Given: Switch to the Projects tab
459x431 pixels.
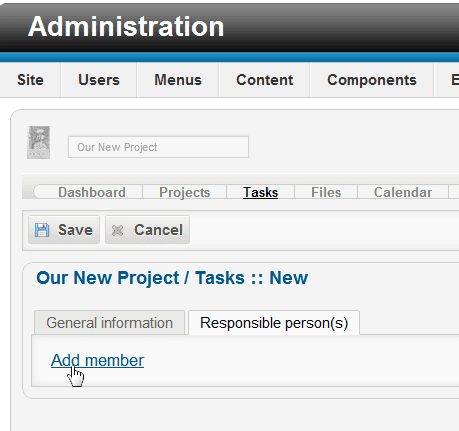Looking at the screenshot, I should (185, 192).
